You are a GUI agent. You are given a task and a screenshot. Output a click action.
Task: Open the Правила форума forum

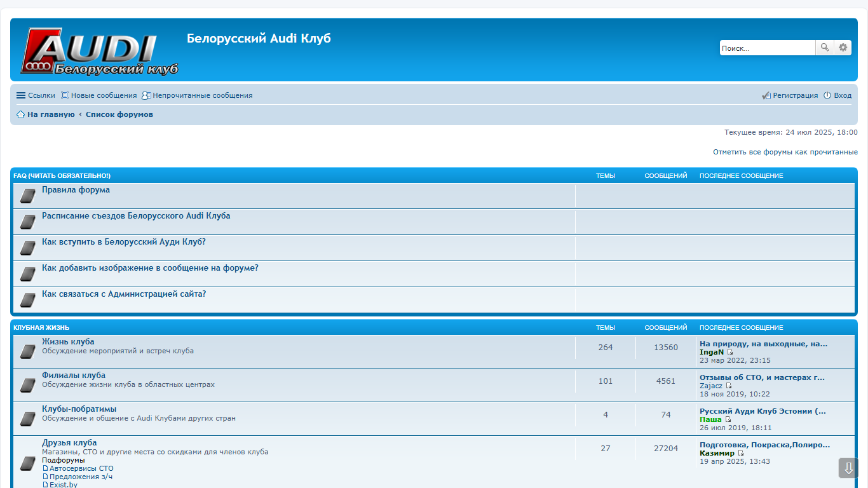(x=76, y=190)
